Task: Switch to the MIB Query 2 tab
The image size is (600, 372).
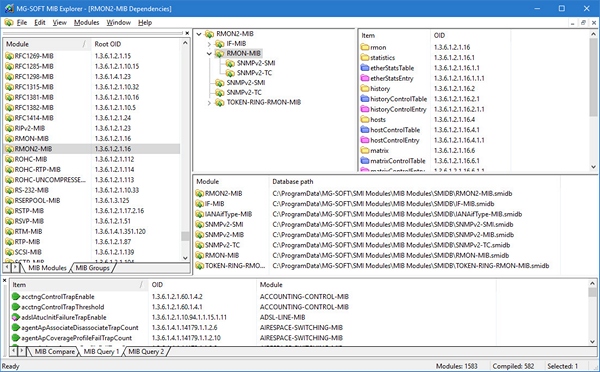Action: pyautogui.click(x=146, y=351)
